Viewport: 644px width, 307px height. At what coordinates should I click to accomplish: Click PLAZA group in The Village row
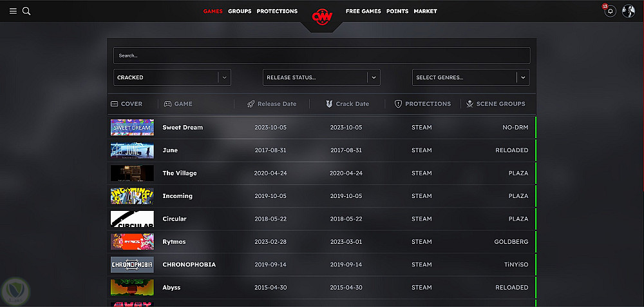point(518,173)
